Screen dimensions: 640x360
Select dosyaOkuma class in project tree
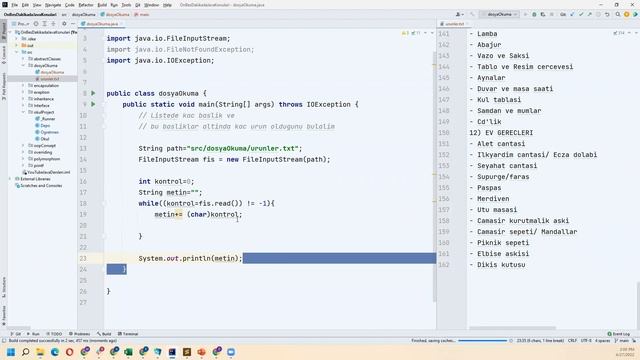[52, 72]
